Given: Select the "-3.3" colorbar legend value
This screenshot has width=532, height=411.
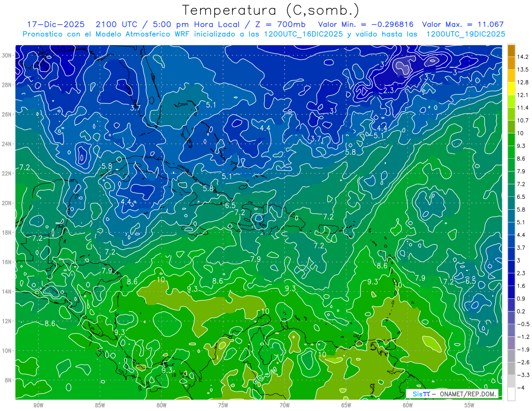Looking at the screenshot, I should pyautogui.click(x=523, y=375).
